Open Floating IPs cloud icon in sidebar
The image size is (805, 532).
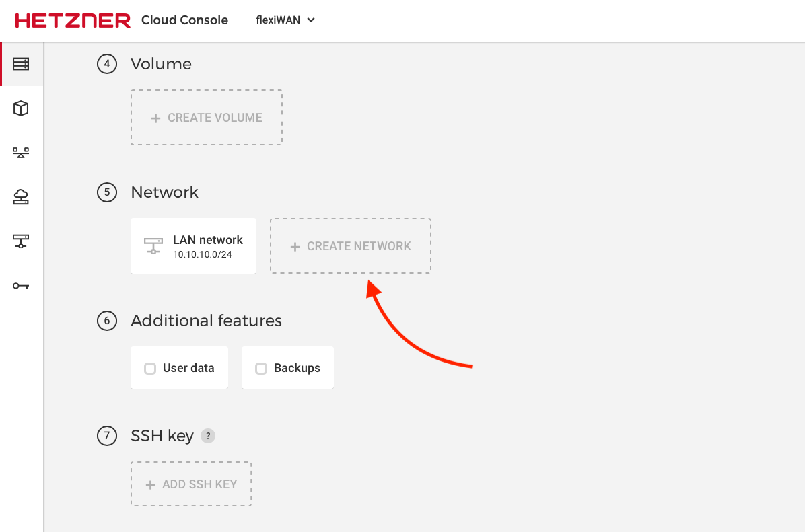point(21,197)
